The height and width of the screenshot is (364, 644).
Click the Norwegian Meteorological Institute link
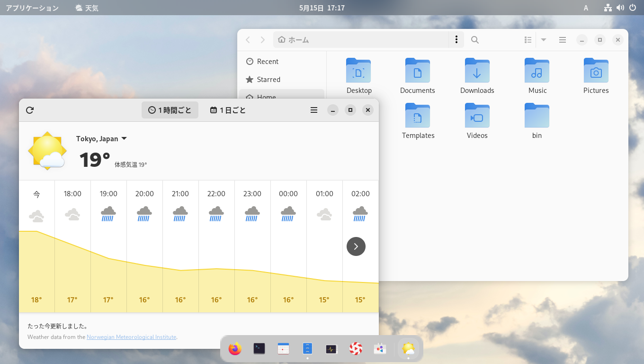point(131,337)
